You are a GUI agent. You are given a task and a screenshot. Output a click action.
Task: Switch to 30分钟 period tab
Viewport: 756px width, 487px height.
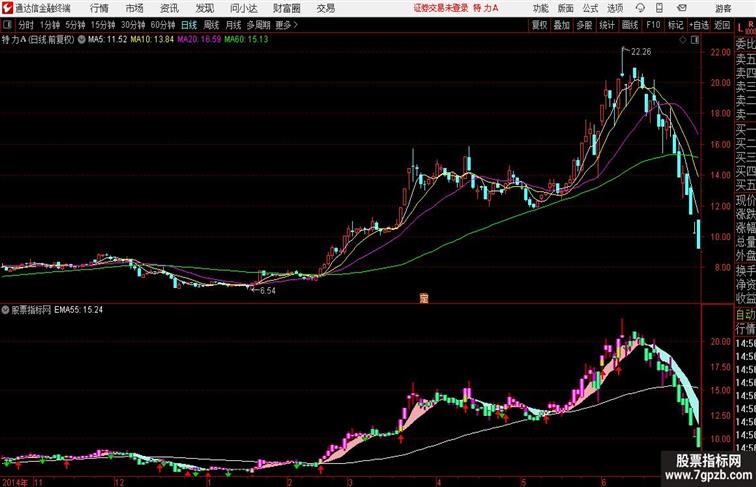[x=133, y=25]
